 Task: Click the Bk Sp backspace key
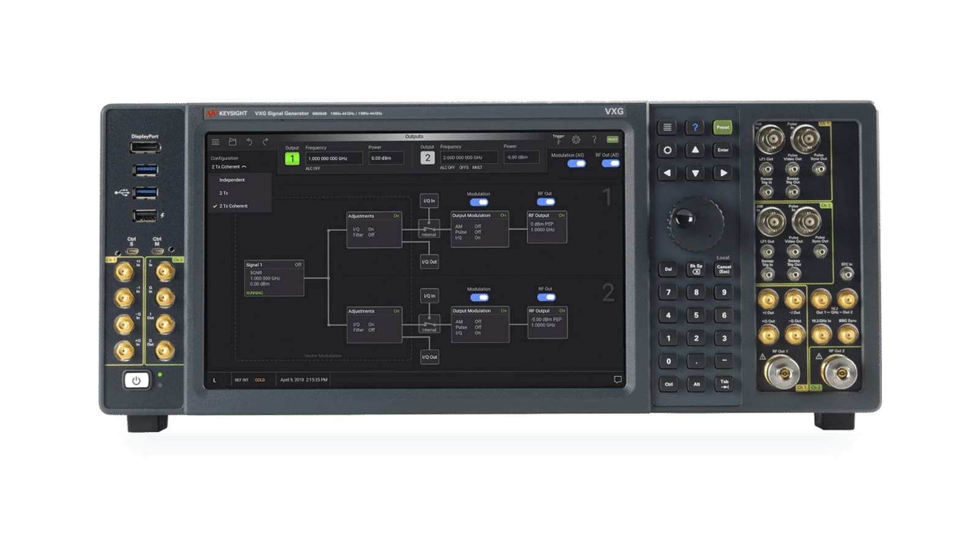[696, 269]
